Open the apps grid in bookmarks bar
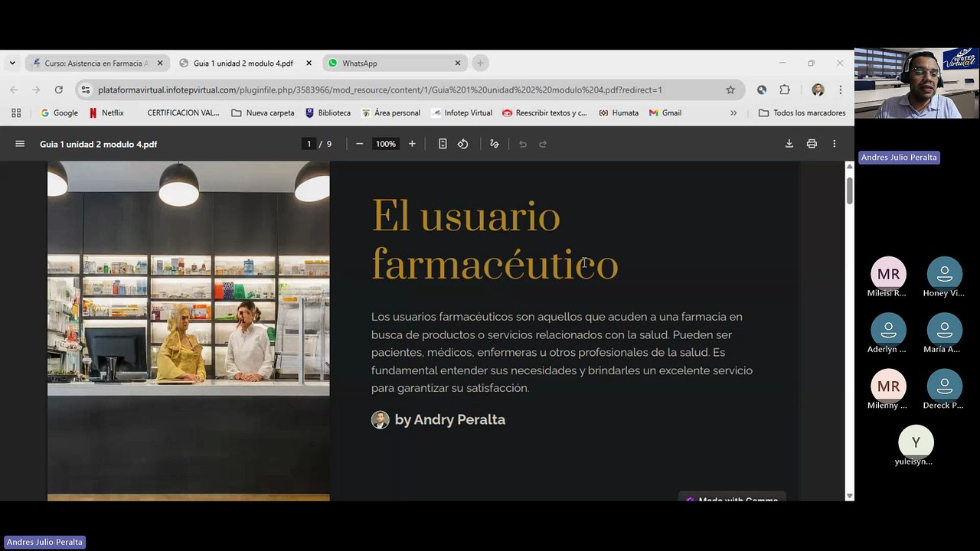Screen dimensions: 980x551 16,112
